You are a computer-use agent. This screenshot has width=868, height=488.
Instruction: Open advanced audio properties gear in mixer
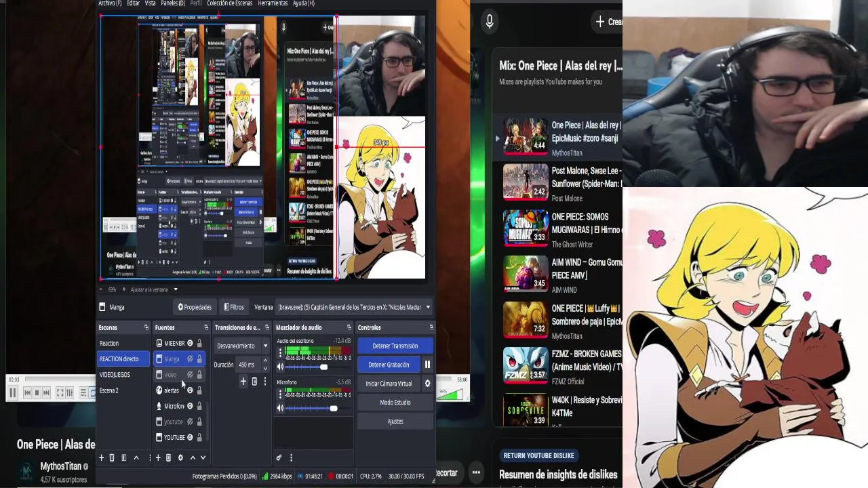[279, 458]
